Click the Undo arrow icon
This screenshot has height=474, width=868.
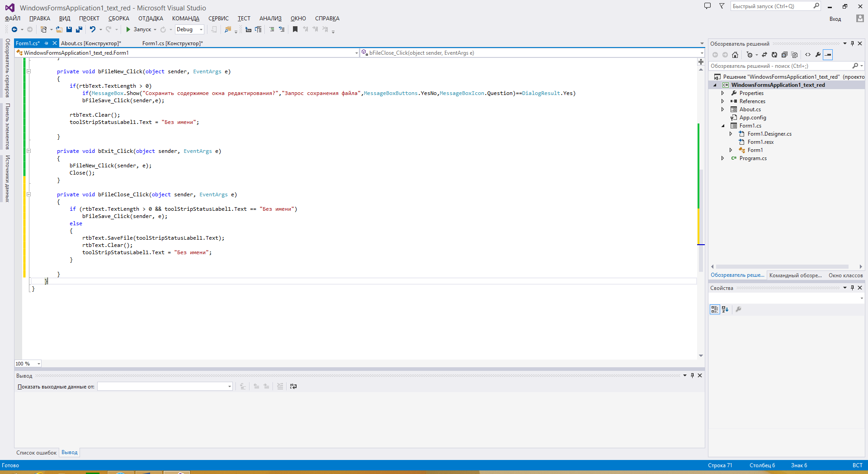point(93,29)
